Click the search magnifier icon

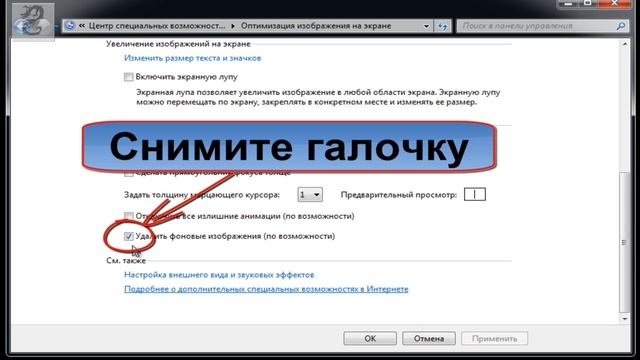pyautogui.click(x=621, y=26)
